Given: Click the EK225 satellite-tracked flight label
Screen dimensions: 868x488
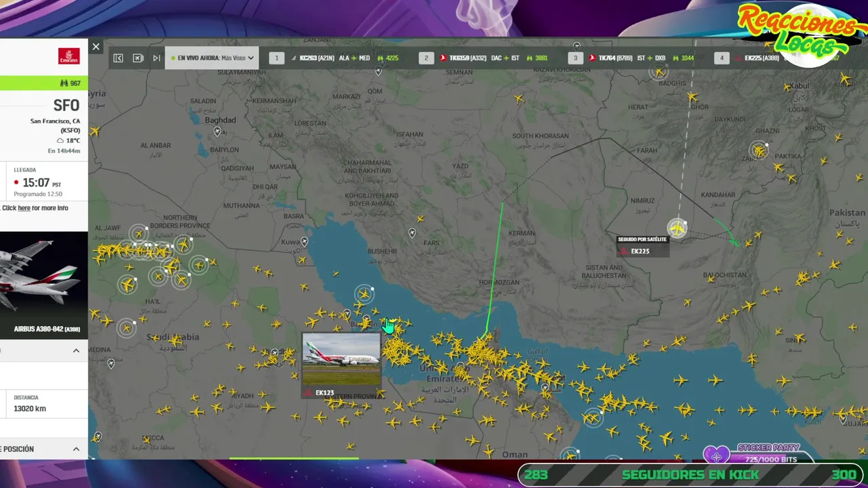Looking at the screenshot, I should pyautogui.click(x=642, y=247).
